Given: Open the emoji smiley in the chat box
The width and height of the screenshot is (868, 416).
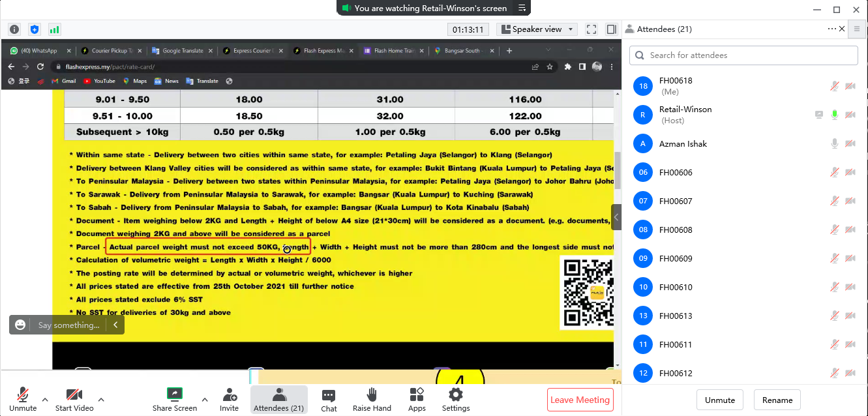Looking at the screenshot, I should click(20, 325).
